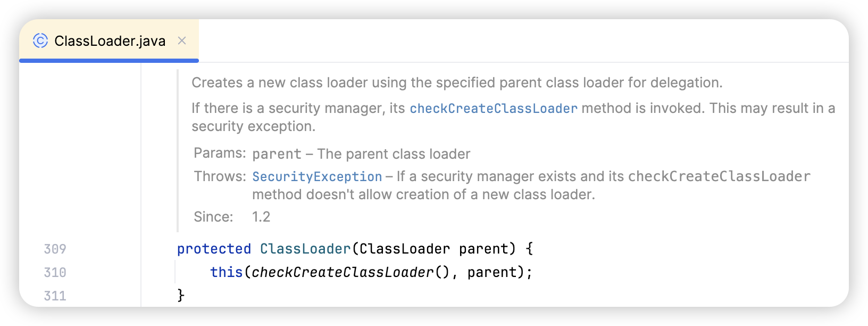Click the parent parameter in the constructor signature
Screen dimensions: 868x326
tap(483, 249)
